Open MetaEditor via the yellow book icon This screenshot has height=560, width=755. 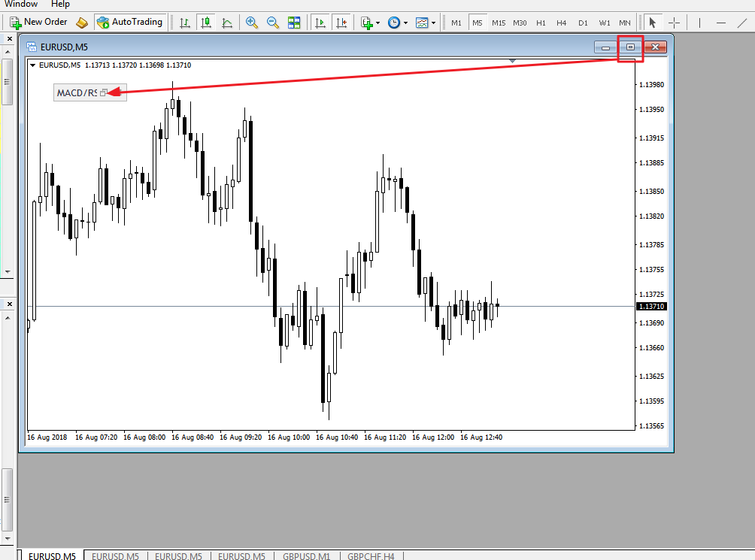(82, 23)
